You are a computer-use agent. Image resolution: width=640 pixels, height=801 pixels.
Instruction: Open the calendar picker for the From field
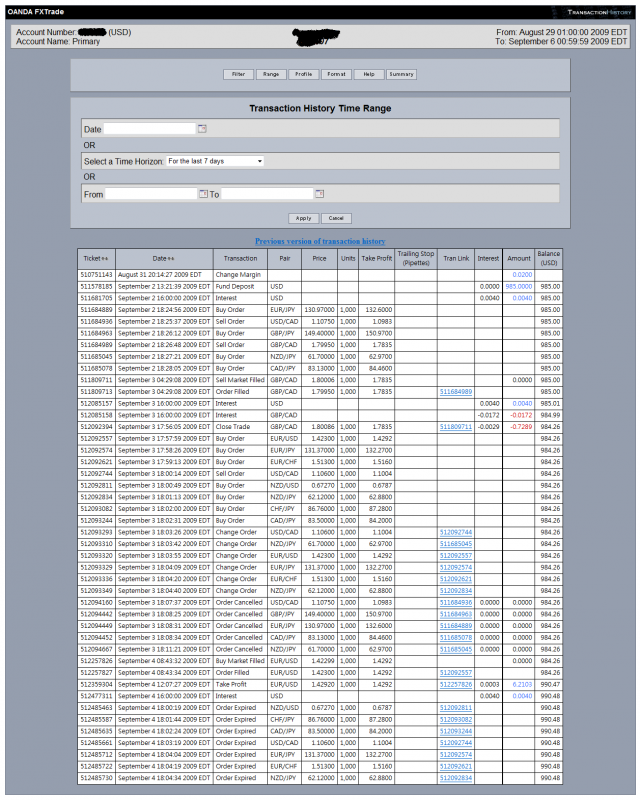(x=203, y=194)
